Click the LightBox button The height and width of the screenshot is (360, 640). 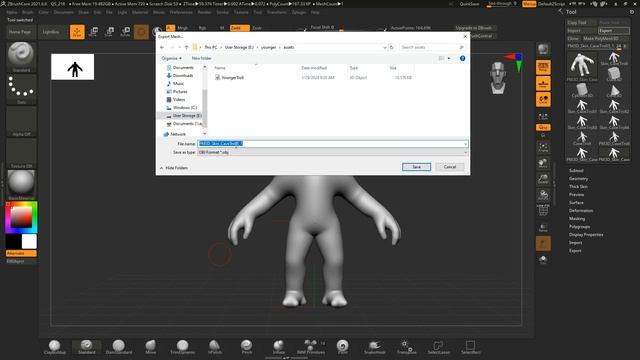click(51, 32)
